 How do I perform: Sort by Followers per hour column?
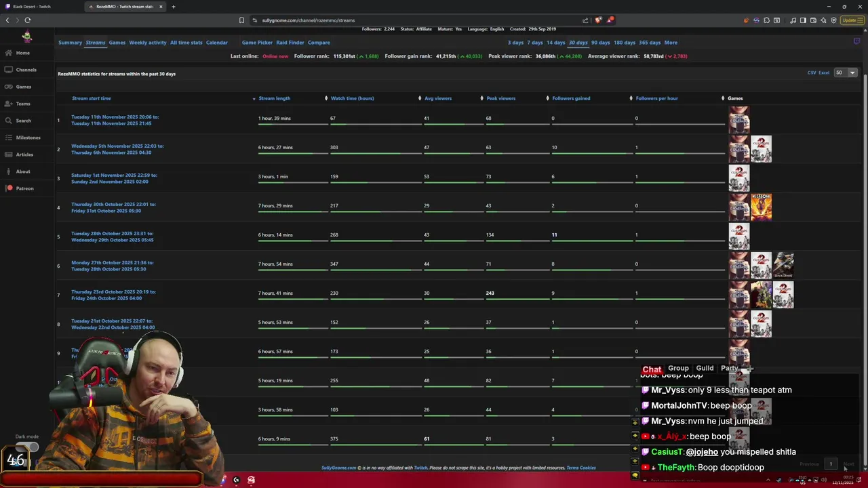click(x=656, y=98)
